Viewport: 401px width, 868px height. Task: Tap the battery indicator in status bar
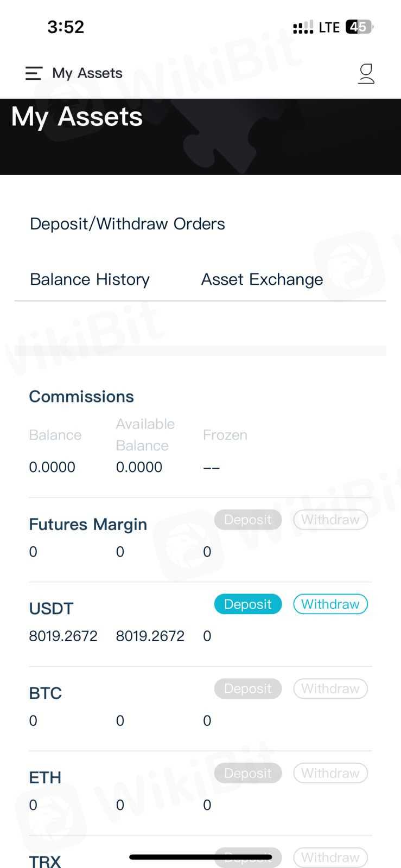tap(359, 27)
